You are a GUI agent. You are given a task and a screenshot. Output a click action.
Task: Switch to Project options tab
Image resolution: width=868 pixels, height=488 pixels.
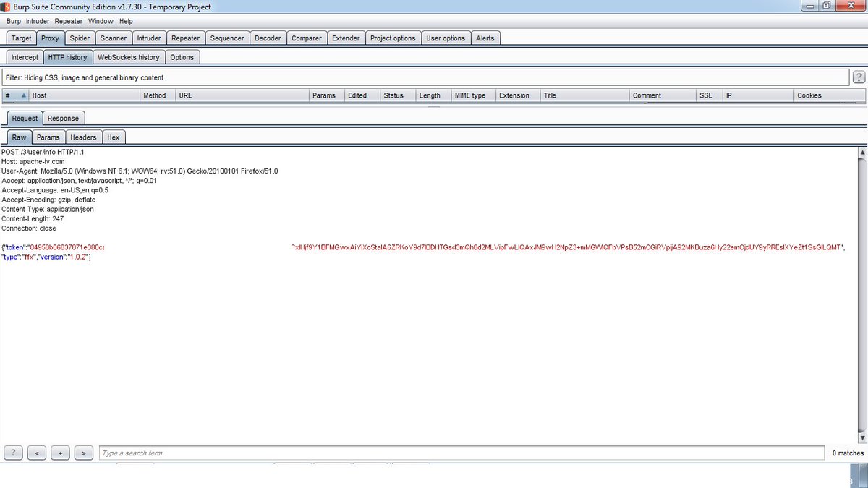[x=393, y=38]
